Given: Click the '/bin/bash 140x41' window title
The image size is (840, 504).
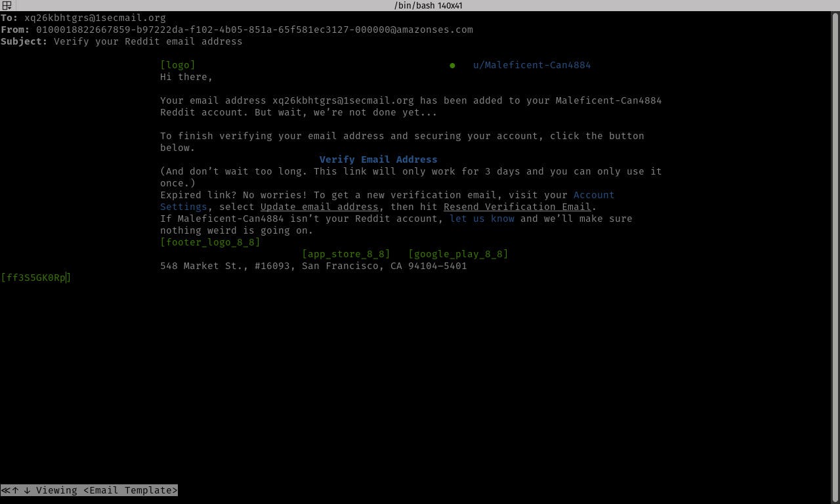Looking at the screenshot, I should click(x=429, y=5).
